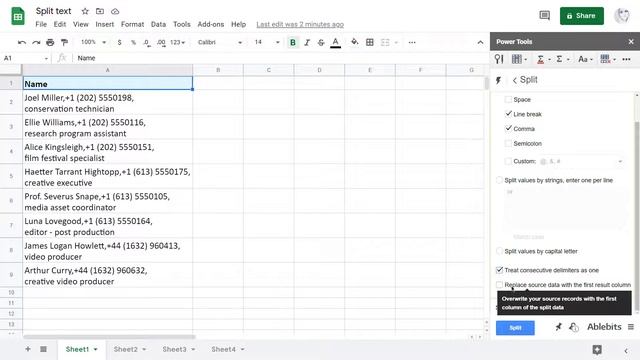The width and height of the screenshot is (640, 360).
Task: Open the Name box A1 dropdown
Action: (46, 58)
